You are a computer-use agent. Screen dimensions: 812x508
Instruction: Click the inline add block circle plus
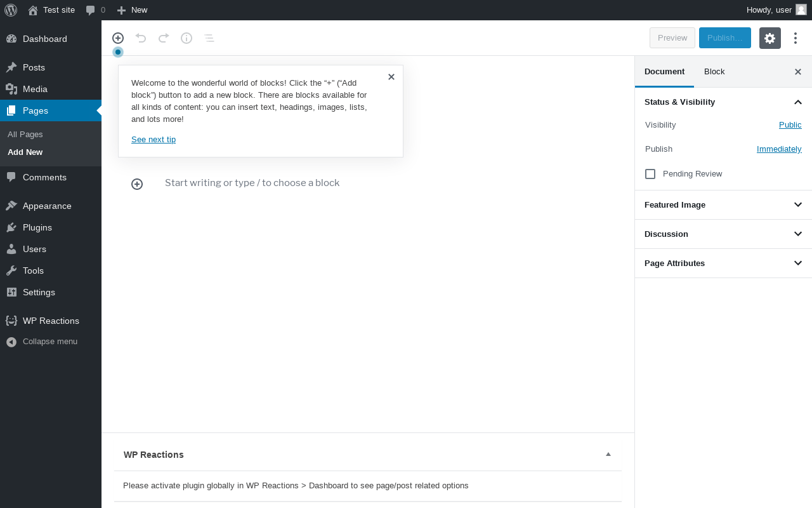[x=137, y=184]
